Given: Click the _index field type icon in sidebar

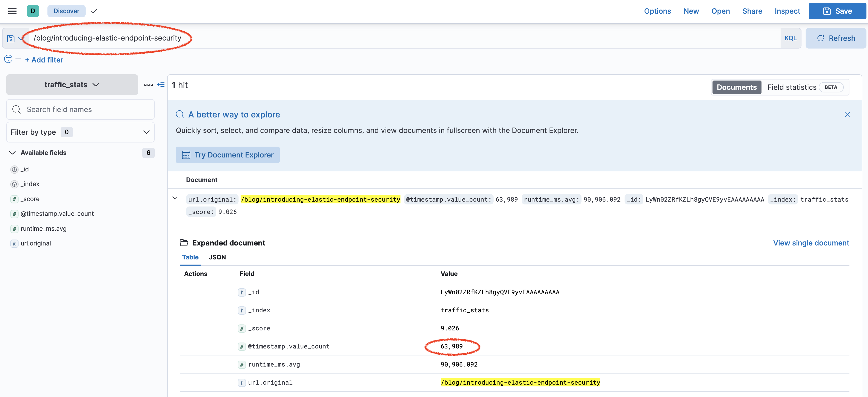Looking at the screenshot, I should tap(14, 184).
